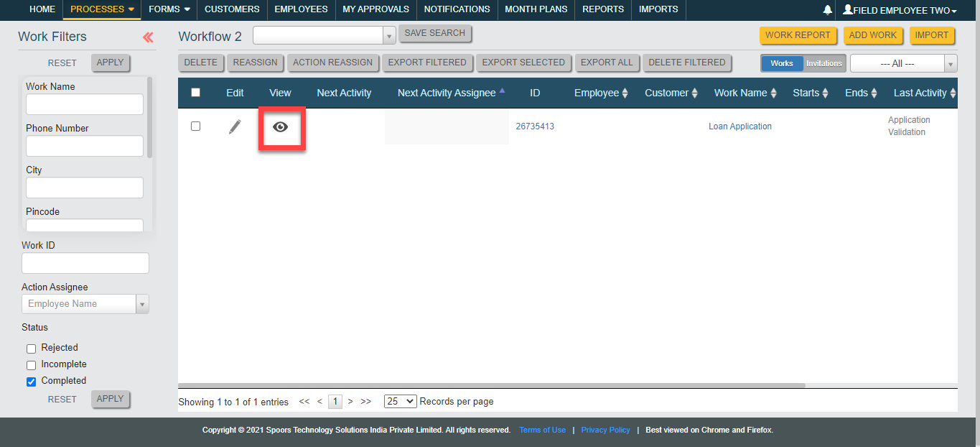This screenshot has width=980, height=447.
Task: Open the Records per page dropdown
Action: pyautogui.click(x=400, y=402)
